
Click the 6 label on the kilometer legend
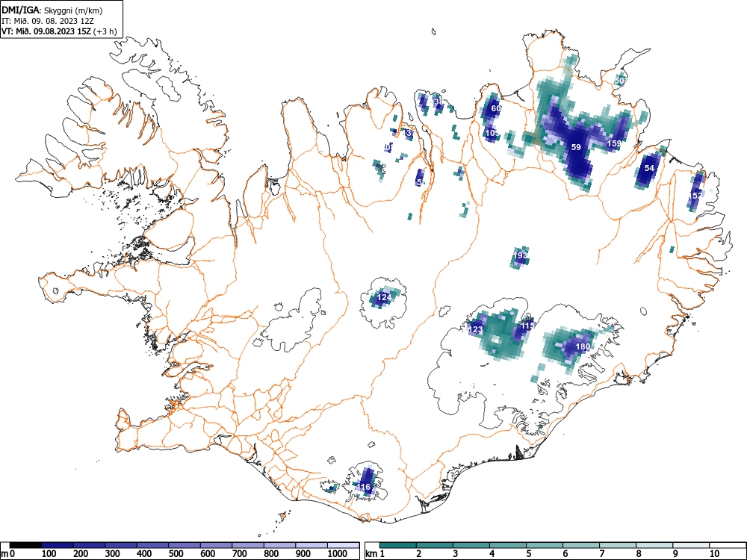pyautogui.click(x=565, y=554)
